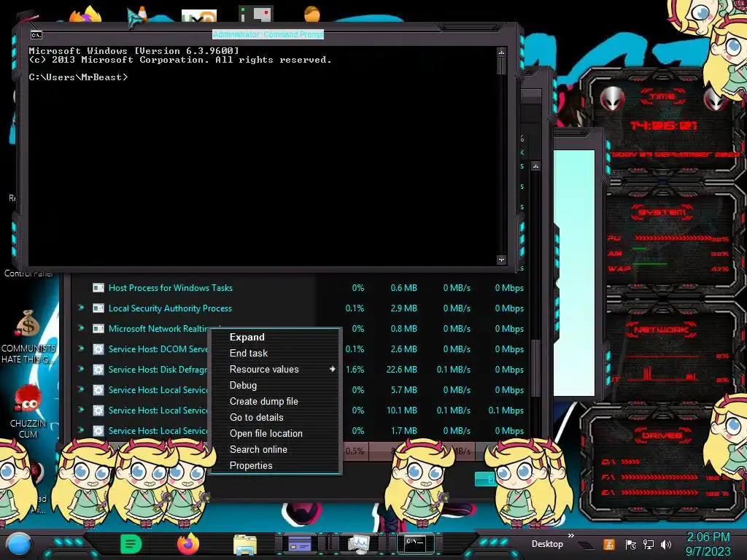Click the SYSTEM widget header
This screenshot has width=747, height=560.
pyautogui.click(x=662, y=212)
